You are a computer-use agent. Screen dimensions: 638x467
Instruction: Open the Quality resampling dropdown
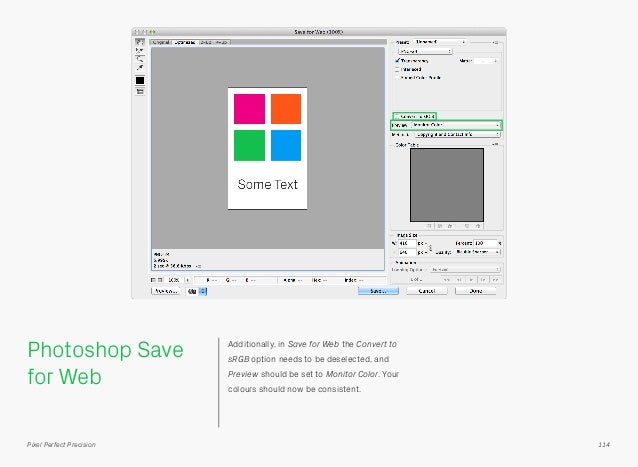(477, 252)
